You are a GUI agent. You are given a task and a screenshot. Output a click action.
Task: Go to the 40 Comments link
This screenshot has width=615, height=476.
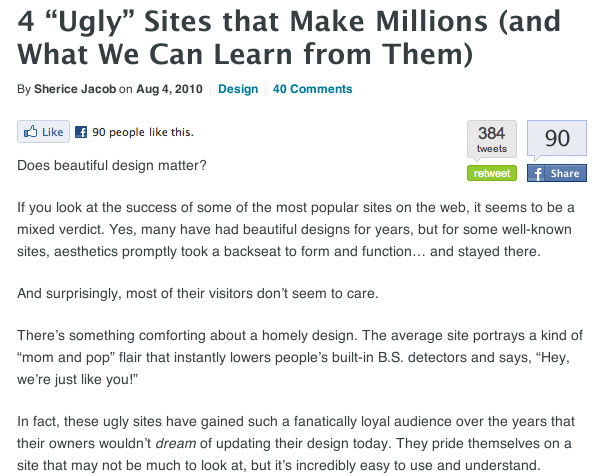[313, 89]
